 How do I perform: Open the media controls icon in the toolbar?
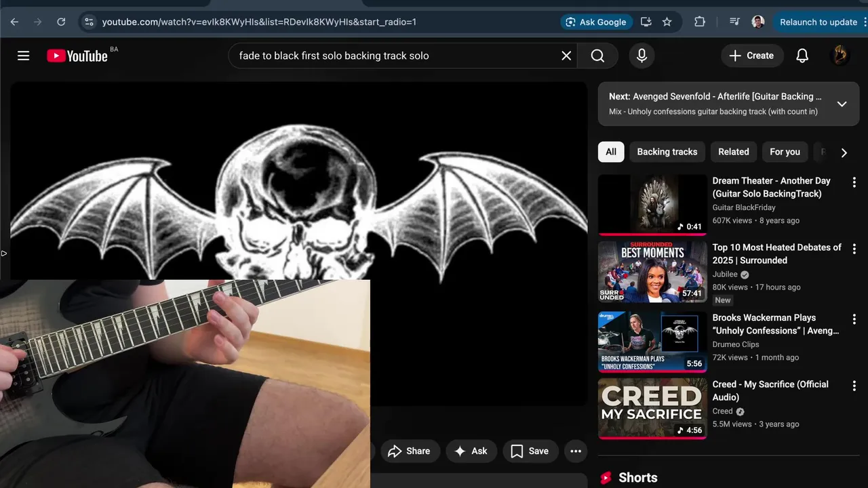(x=734, y=22)
